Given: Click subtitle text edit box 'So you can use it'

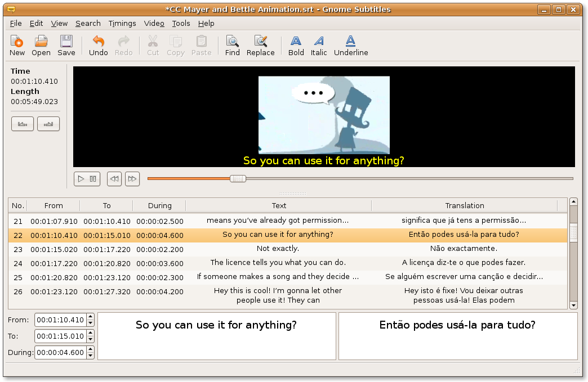Looking at the screenshot, I should coord(217,336).
